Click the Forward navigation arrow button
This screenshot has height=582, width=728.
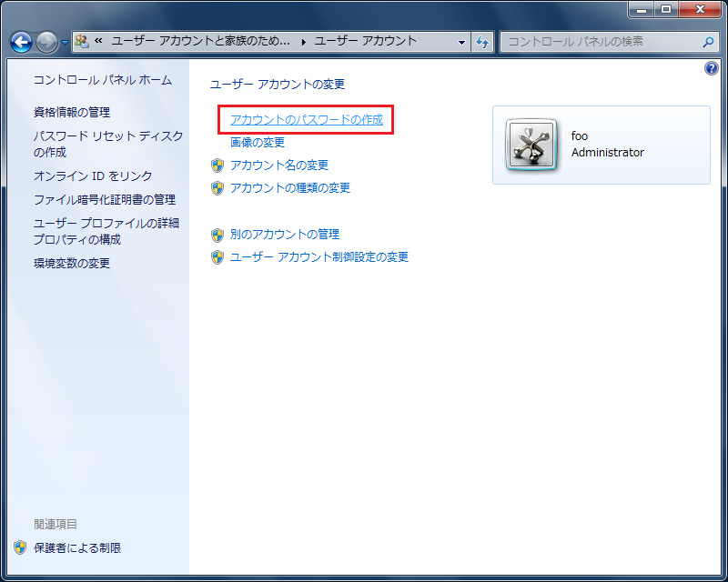pyautogui.click(x=47, y=42)
